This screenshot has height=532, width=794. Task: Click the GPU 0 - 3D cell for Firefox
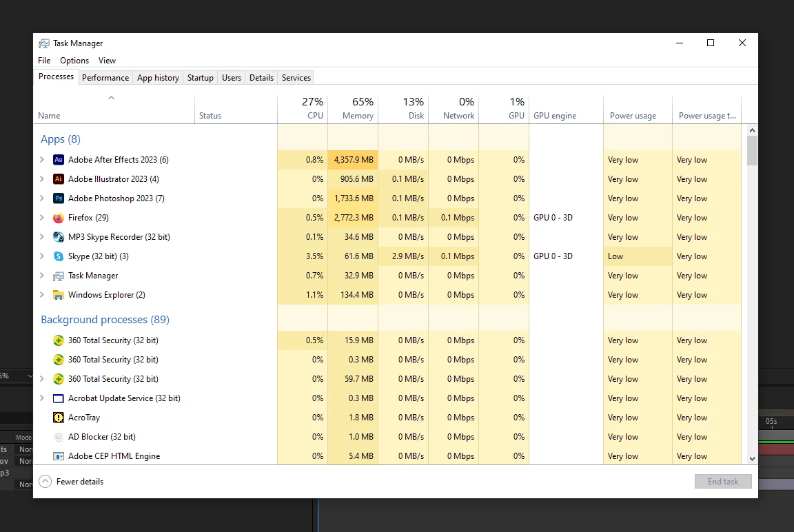pos(566,218)
